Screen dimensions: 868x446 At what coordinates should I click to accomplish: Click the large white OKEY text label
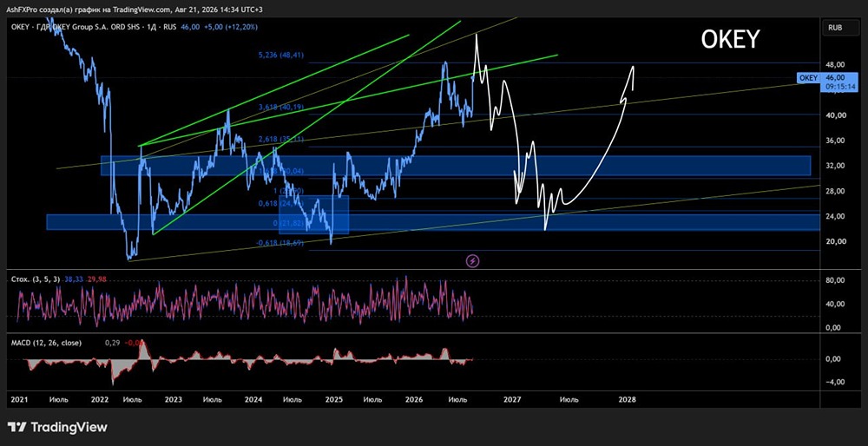(730, 40)
